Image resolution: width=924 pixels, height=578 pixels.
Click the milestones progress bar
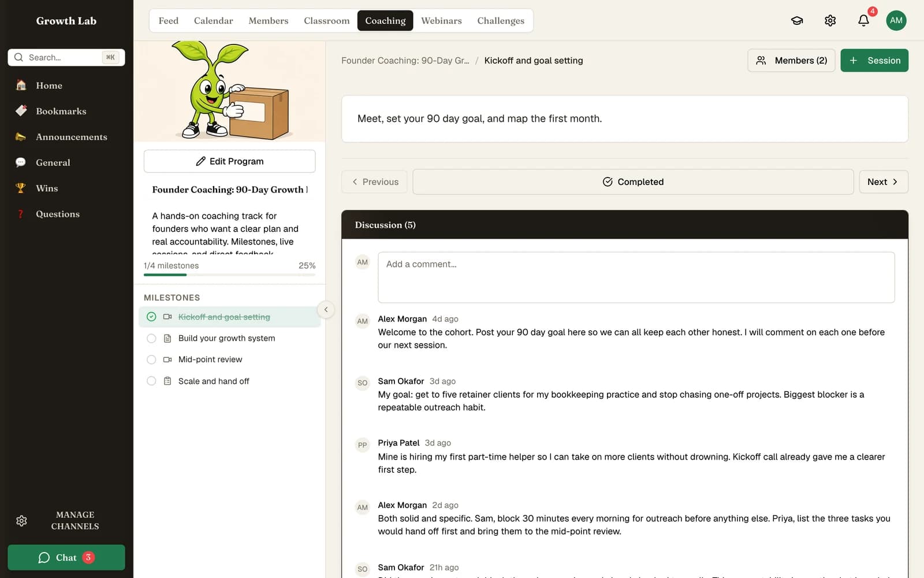click(x=229, y=275)
